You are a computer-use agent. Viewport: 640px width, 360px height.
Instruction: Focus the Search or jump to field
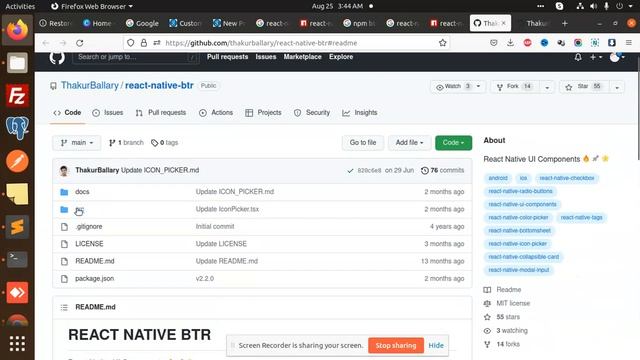[x=136, y=57]
